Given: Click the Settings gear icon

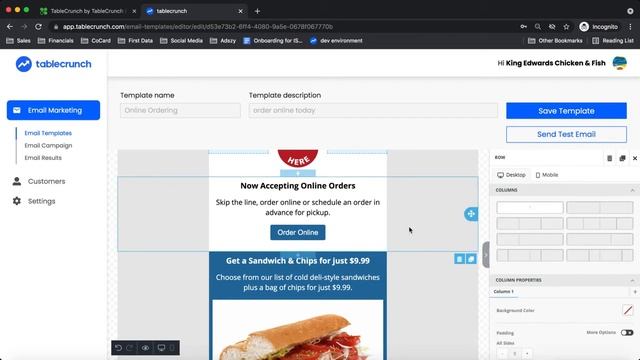Looking at the screenshot, I should (17, 201).
